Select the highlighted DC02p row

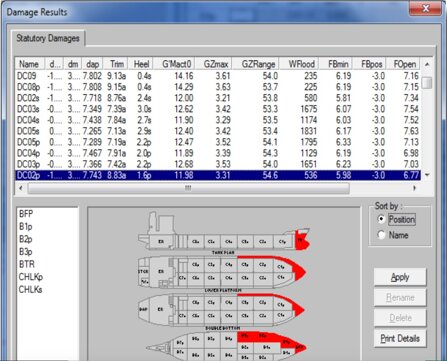click(218, 175)
